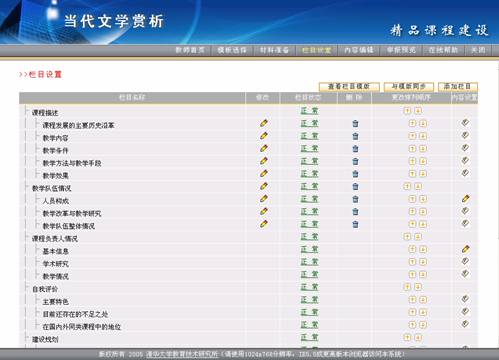The image size is (499, 360).
Task: Toggle 正常 status link in 自我评价 row
Action: point(309,287)
